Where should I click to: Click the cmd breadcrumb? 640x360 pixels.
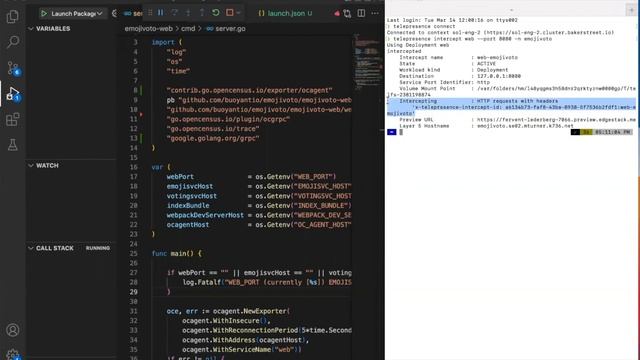(188, 29)
